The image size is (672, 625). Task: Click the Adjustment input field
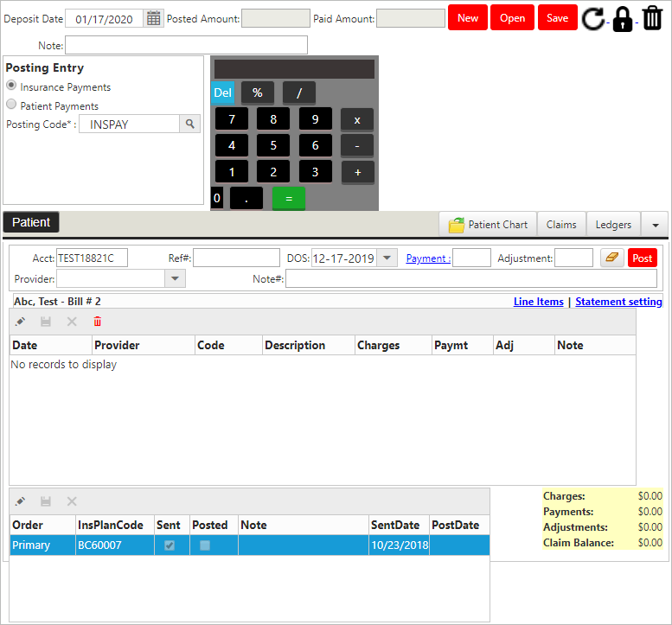(x=573, y=258)
